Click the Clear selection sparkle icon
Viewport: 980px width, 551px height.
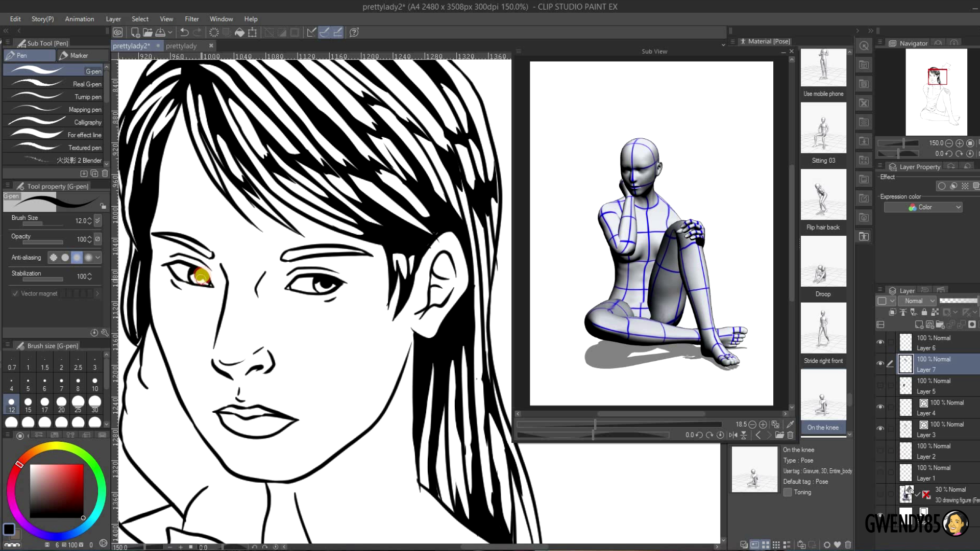(214, 33)
